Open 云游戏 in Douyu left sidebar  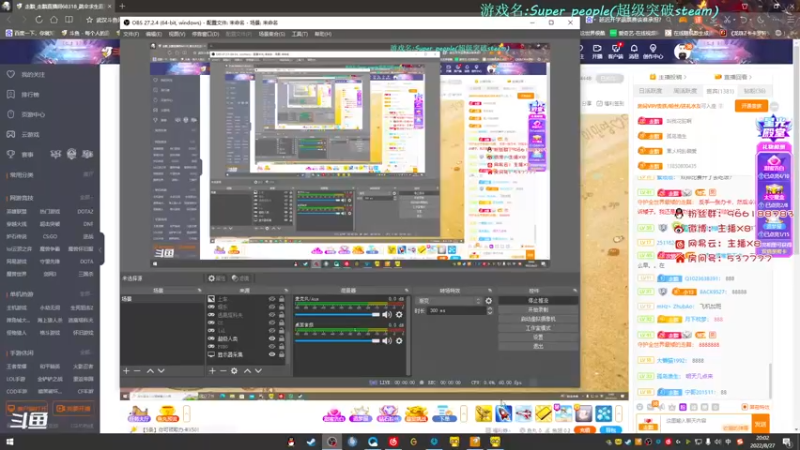[x=30, y=135]
